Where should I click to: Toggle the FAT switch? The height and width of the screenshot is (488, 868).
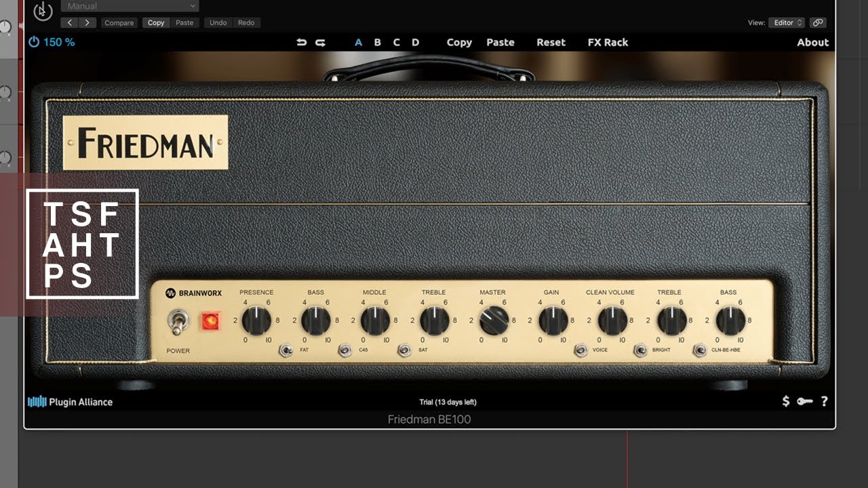coord(286,350)
